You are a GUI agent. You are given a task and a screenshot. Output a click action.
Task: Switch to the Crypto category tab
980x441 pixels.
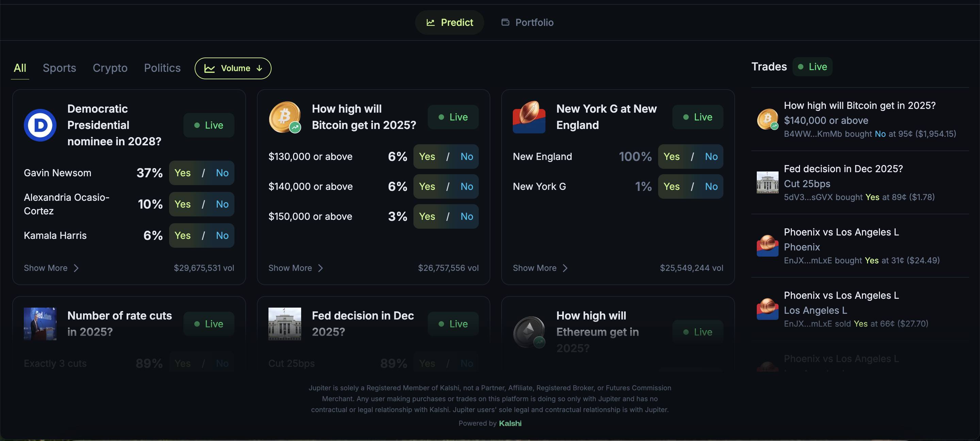pyautogui.click(x=110, y=68)
